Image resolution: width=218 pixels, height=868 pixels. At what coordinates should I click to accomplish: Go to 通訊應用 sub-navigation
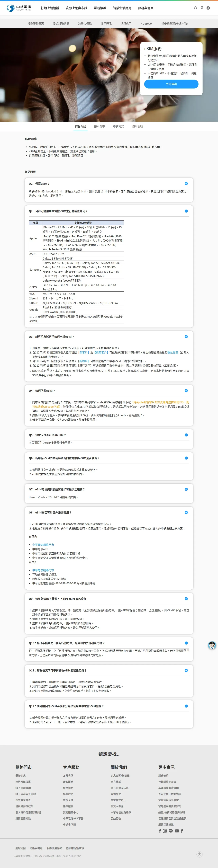126,24
